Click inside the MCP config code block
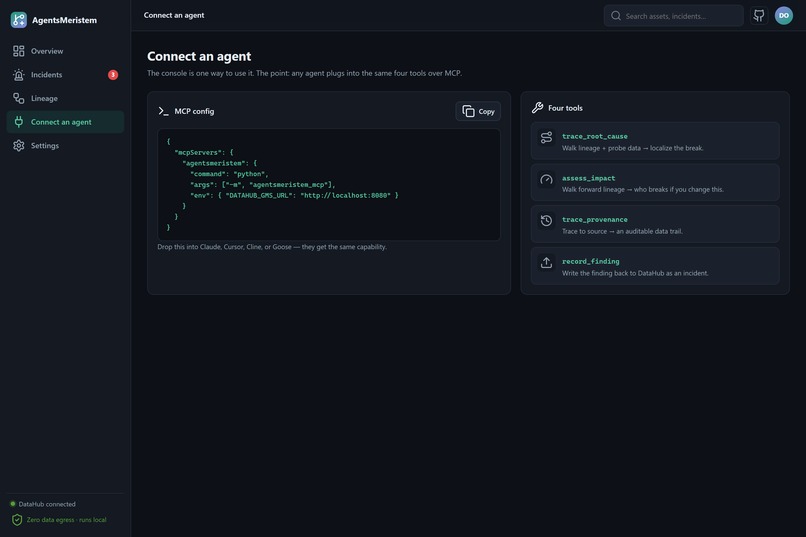The height and width of the screenshot is (537, 806). click(329, 184)
